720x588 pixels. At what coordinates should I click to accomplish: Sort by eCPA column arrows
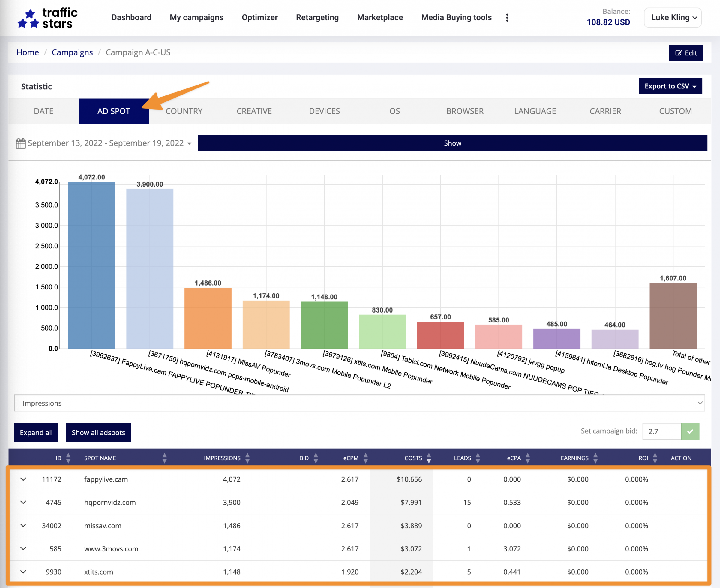click(528, 458)
